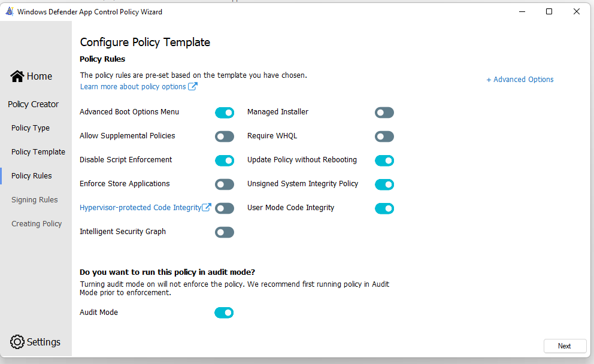Open Learn more about policy options link
This screenshot has height=364, width=594.
133,87
